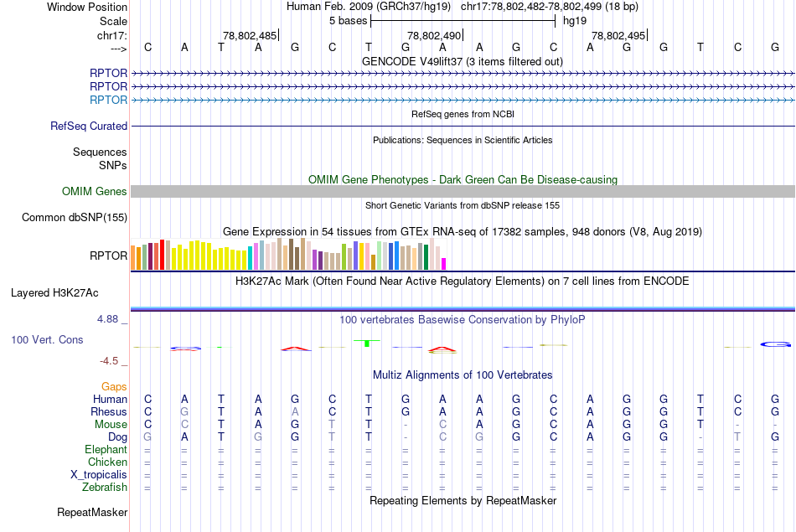The image size is (796, 532).
Task: Click the OMIM Genes label
Action: pyautogui.click(x=95, y=191)
